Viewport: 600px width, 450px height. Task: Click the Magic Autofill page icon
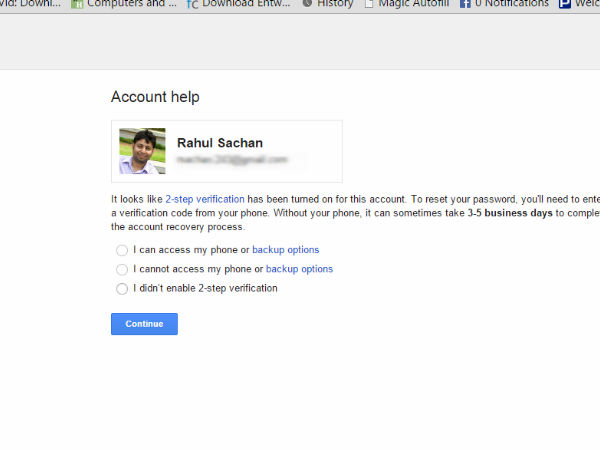[369, 4]
